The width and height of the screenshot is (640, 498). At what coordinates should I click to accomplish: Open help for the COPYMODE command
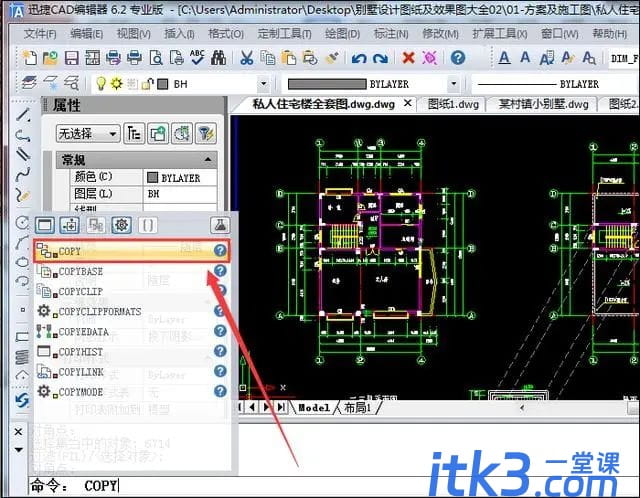point(220,391)
